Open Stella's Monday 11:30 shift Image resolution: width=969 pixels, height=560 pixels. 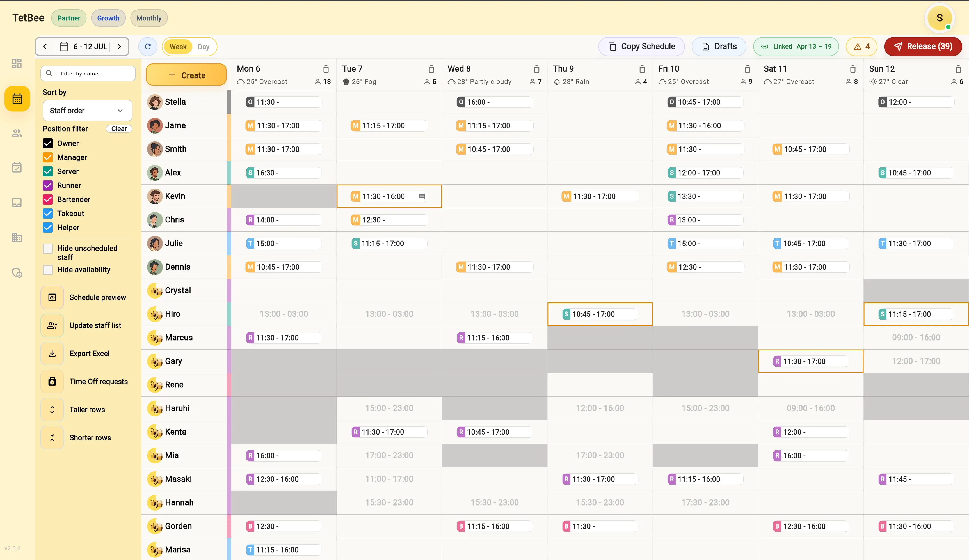(284, 102)
